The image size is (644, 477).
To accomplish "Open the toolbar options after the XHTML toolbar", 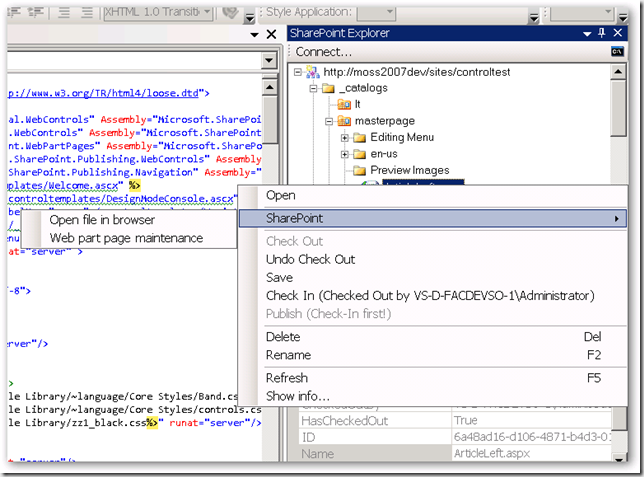I will pyautogui.click(x=249, y=17).
